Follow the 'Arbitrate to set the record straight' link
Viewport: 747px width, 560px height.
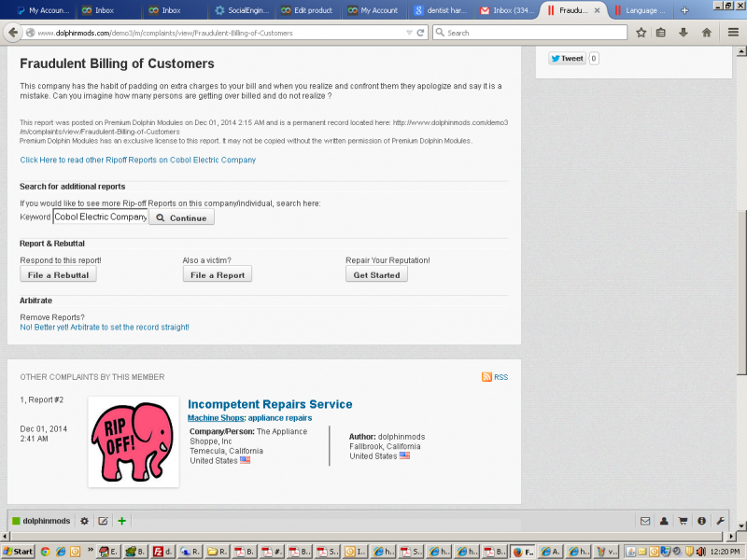pos(105,328)
